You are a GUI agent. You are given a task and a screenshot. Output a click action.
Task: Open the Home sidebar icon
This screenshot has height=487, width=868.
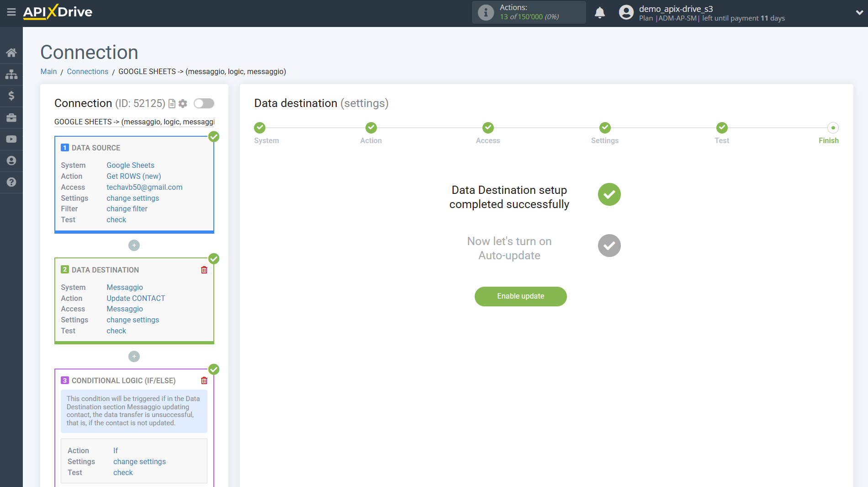coord(11,53)
